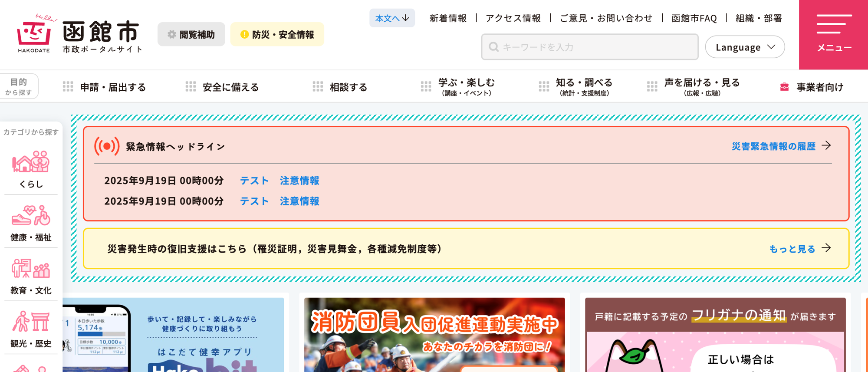Image resolution: width=868 pixels, height=372 pixels.
Task: Click the 観光・歴史 torii category icon
Action: 31,321
